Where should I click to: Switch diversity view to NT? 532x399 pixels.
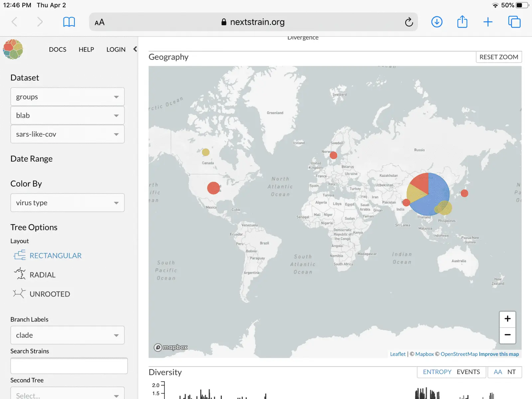pos(511,372)
